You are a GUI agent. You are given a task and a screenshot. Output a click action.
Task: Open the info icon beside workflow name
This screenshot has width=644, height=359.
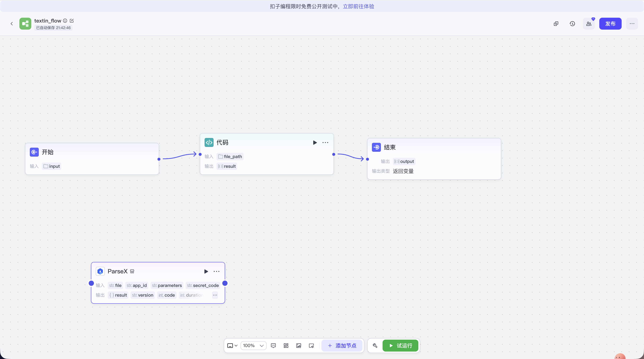pos(65,21)
